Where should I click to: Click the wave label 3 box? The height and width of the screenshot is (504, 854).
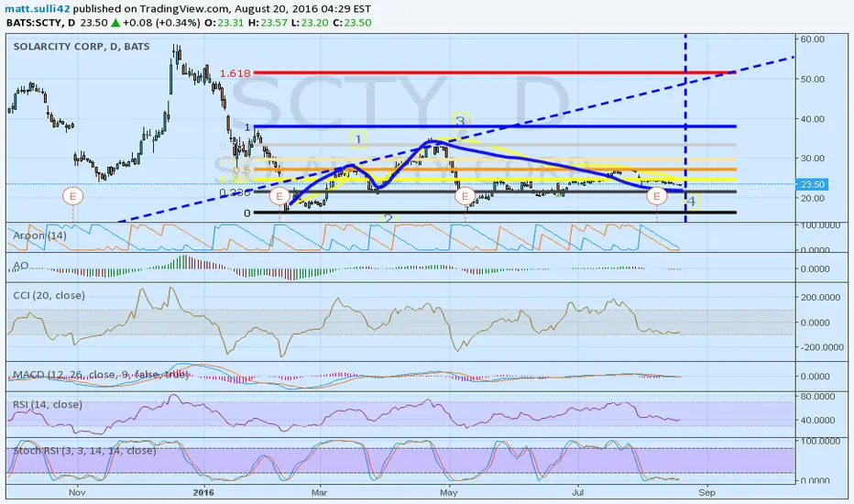click(460, 121)
